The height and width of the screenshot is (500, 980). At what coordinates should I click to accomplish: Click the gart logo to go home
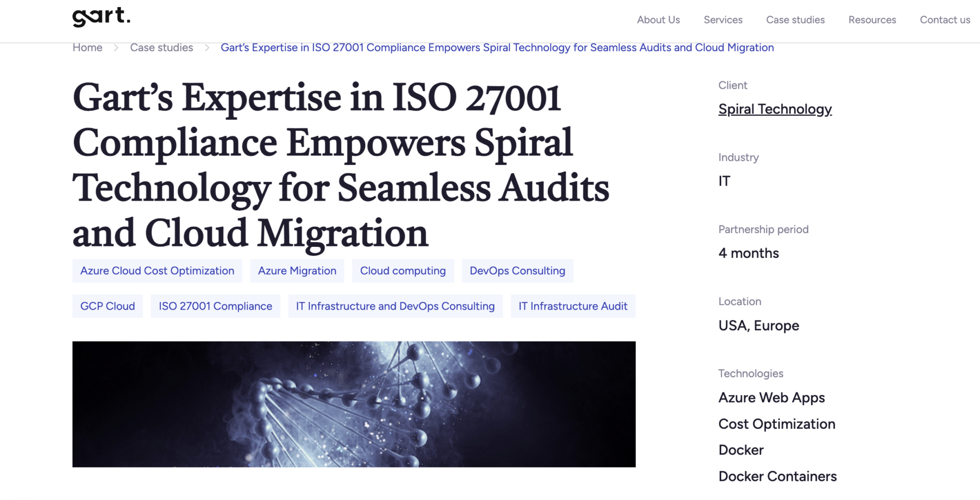pyautogui.click(x=101, y=16)
